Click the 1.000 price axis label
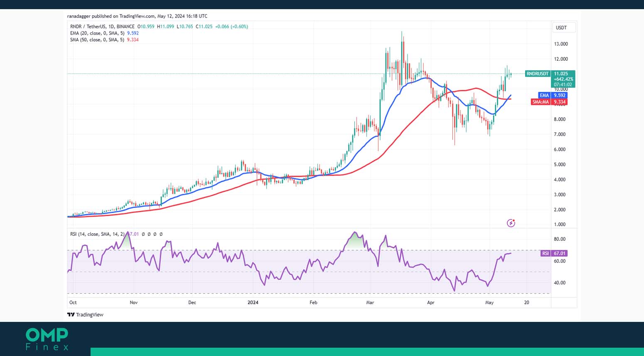The height and width of the screenshot is (356, 644). pyautogui.click(x=560, y=224)
